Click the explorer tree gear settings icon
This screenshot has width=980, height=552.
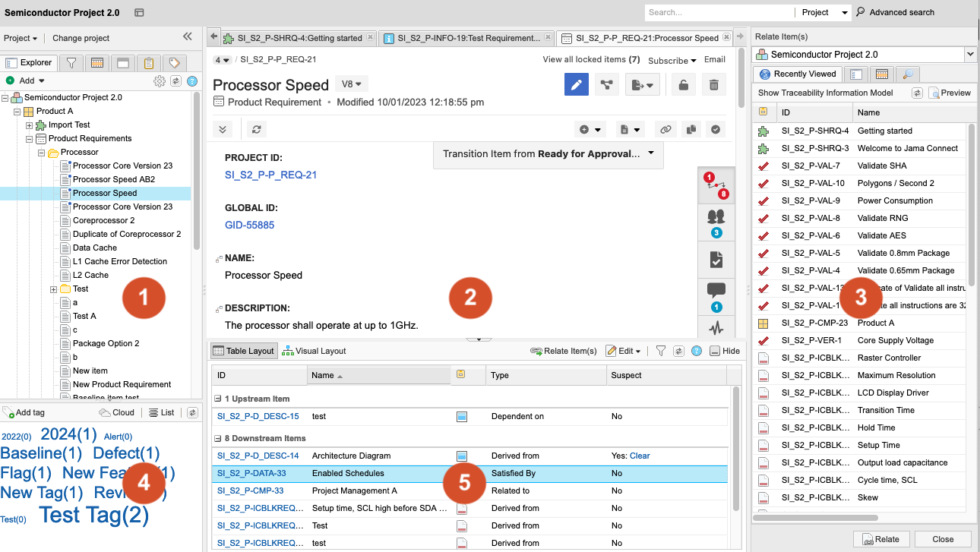point(160,80)
